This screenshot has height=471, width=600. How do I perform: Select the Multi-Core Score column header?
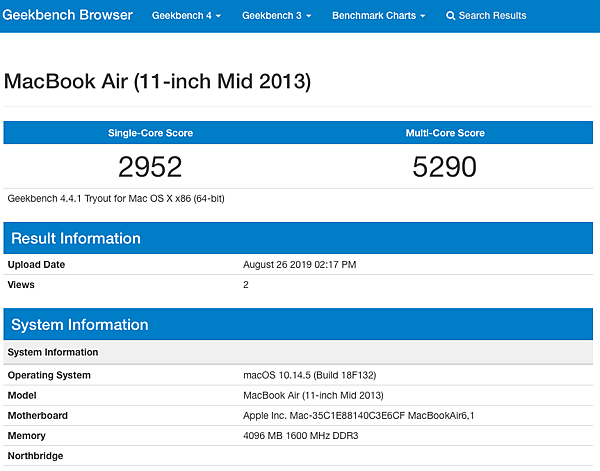click(x=445, y=133)
